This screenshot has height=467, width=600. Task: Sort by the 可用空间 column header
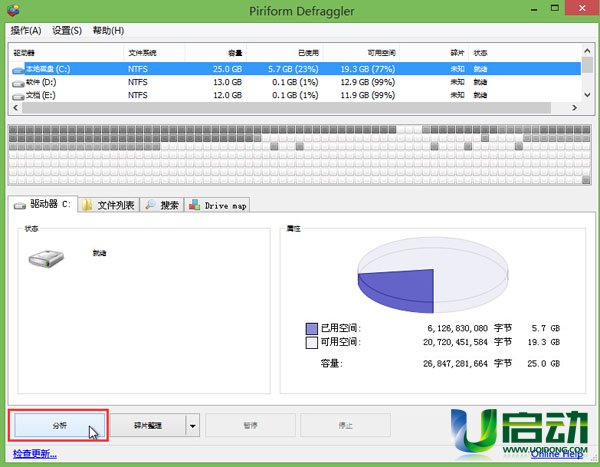coord(361,53)
